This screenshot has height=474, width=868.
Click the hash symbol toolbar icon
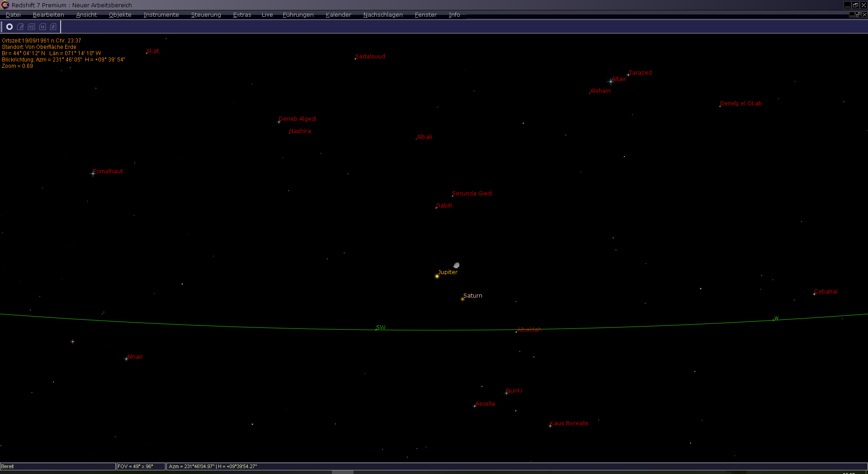tap(53, 27)
